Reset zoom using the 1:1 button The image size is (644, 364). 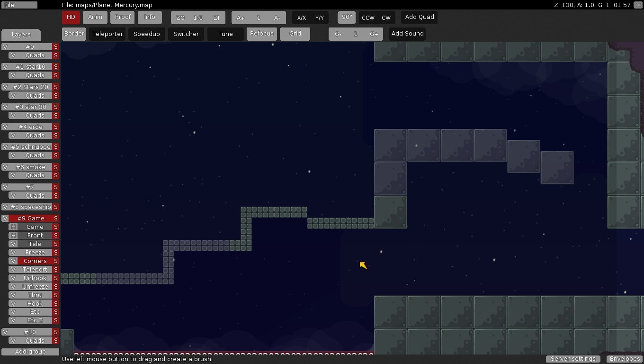pos(198,18)
